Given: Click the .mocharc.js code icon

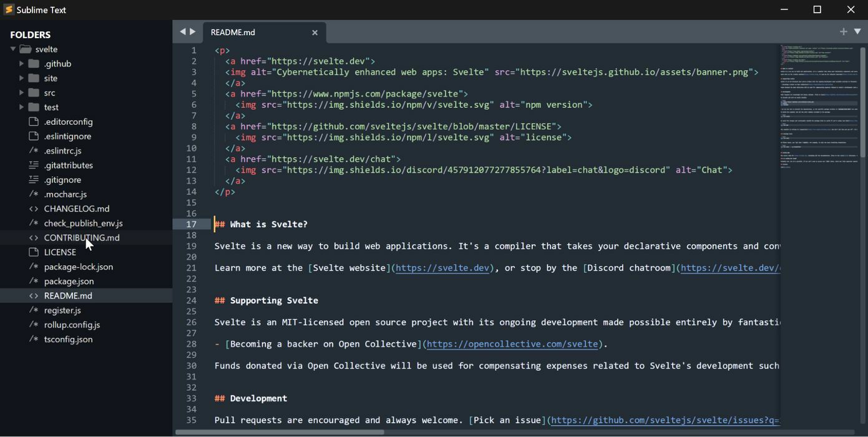Looking at the screenshot, I should click(x=34, y=194).
